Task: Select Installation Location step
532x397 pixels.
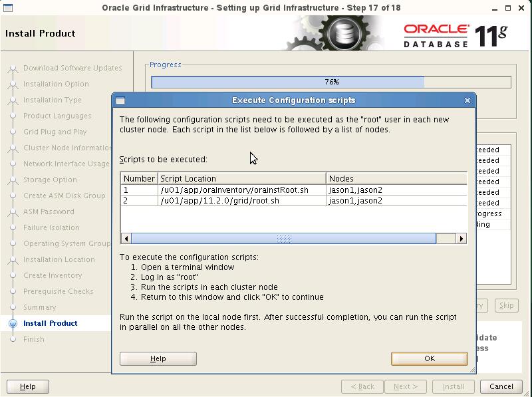Action: [59, 259]
